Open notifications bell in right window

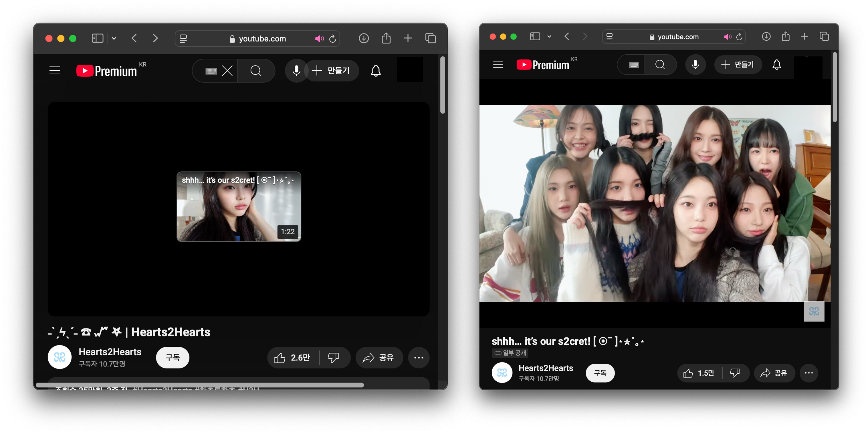point(776,64)
